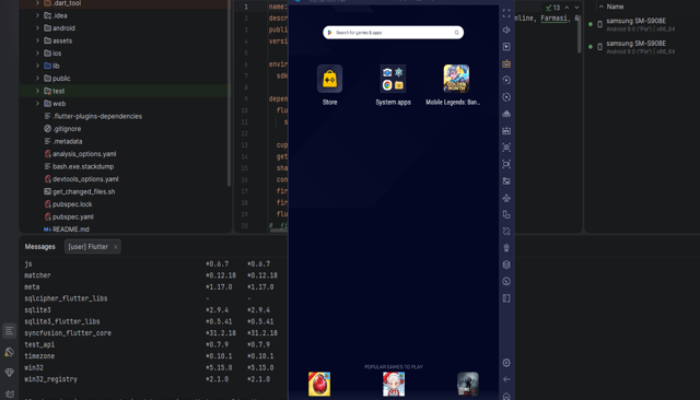Go to next highlighted problem down arrow
This screenshot has width=700, height=400.
click(576, 7)
